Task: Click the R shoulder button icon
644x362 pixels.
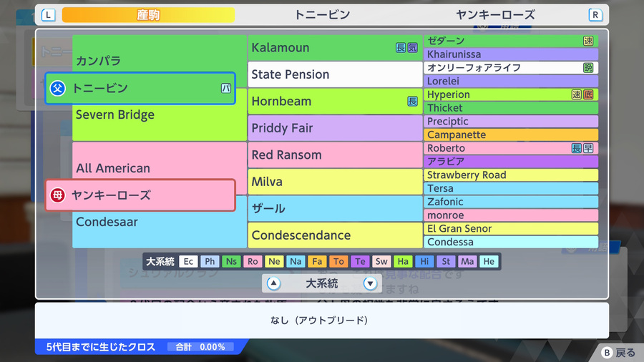Action: (595, 15)
